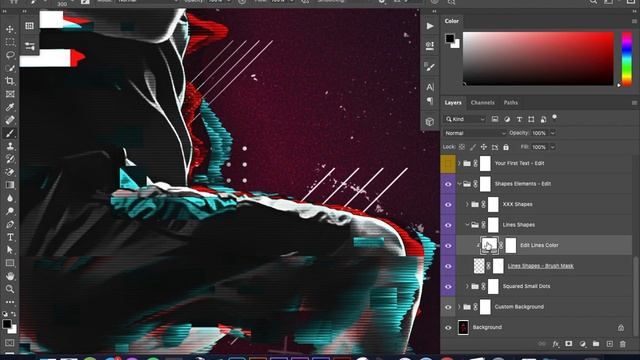Filter layers by adjustment type
Screen dimensions: 640x360
(507, 119)
